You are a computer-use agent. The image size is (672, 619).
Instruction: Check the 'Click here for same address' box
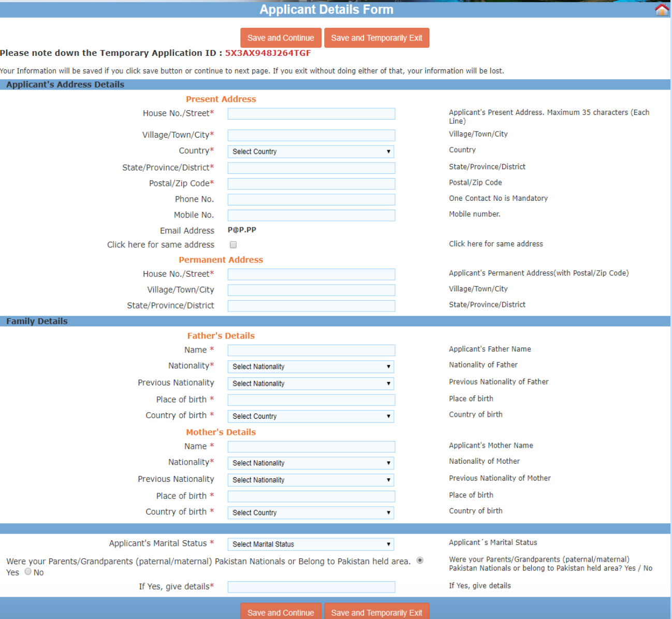(x=233, y=244)
